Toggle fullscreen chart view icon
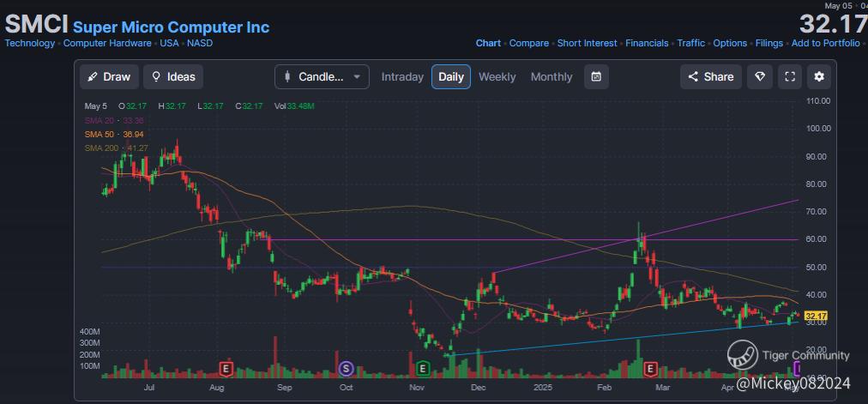The image size is (868, 404). pos(790,77)
